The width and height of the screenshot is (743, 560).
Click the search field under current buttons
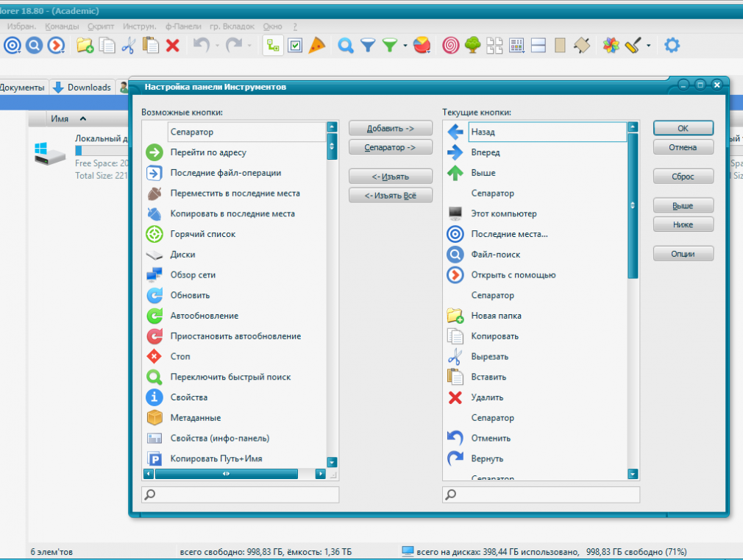pos(541,495)
